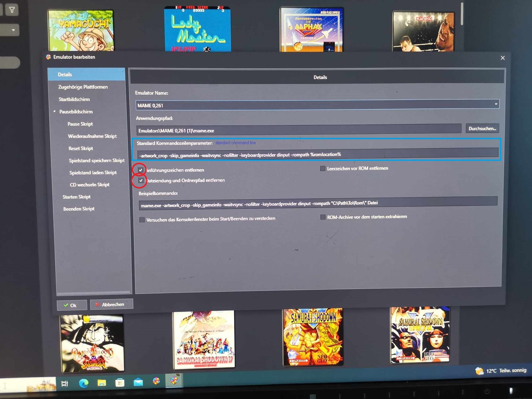This screenshot has width=532, height=399.
Task: Open weather widget showing 12°C
Action: (x=501, y=371)
